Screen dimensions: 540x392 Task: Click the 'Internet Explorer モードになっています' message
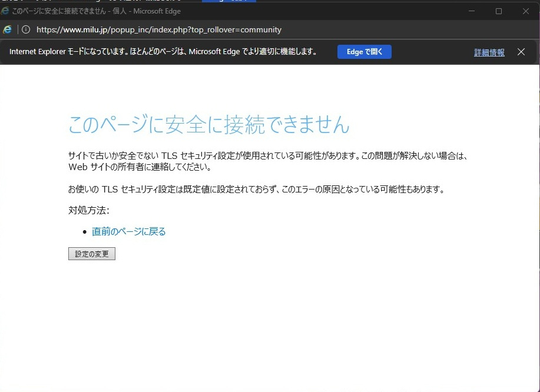click(164, 52)
